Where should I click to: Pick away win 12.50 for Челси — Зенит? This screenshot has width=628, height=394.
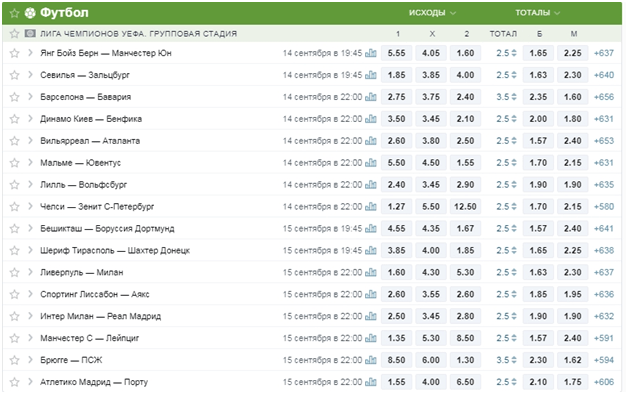[465, 207]
